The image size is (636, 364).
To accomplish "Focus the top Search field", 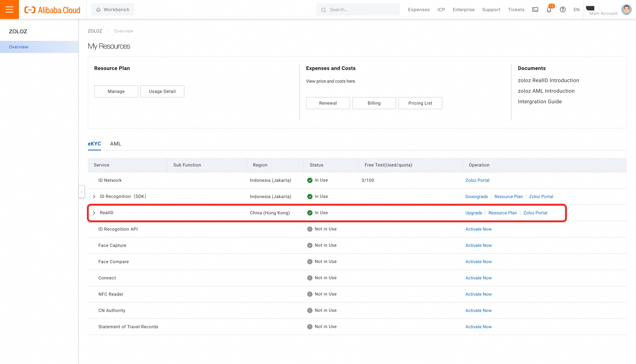I will [360, 10].
